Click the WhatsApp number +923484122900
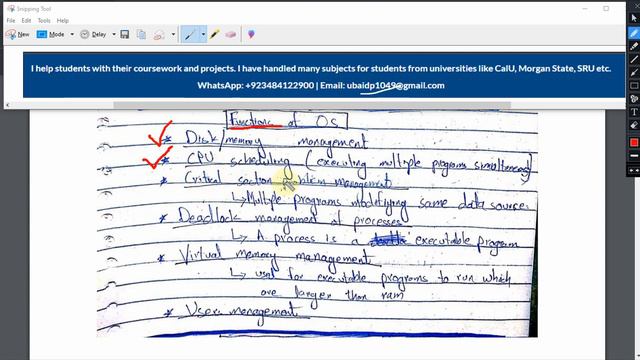The width and height of the screenshot is (640, 360). tap(280, 85)
